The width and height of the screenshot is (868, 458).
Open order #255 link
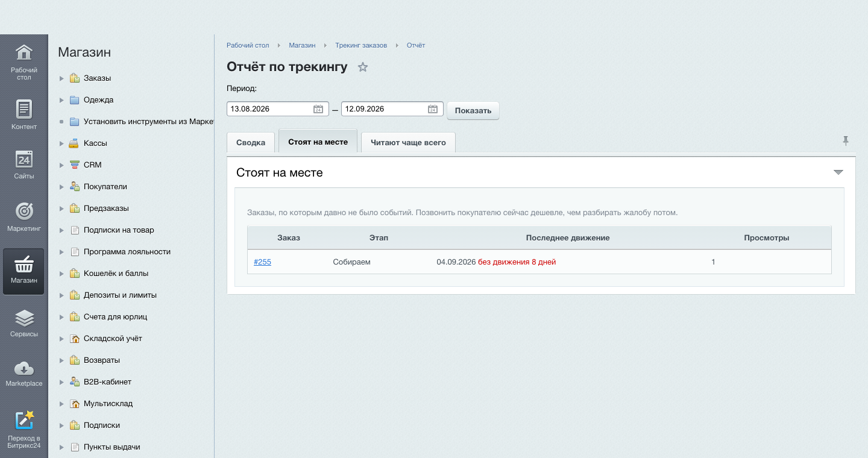tap(262, 262)
